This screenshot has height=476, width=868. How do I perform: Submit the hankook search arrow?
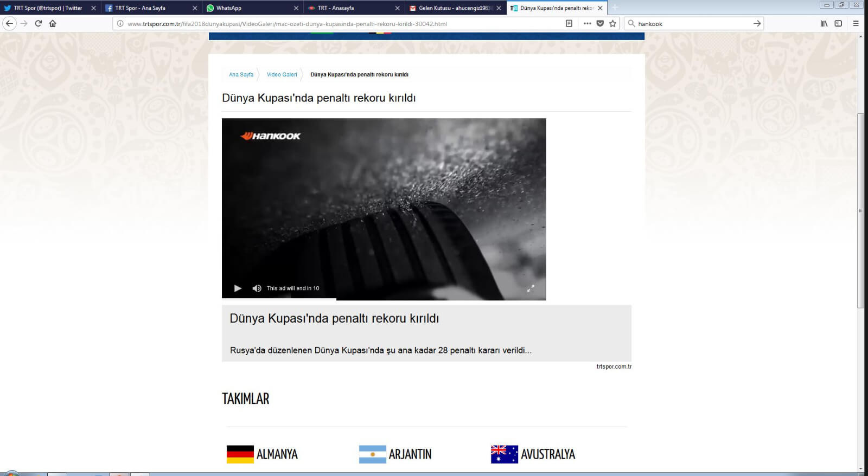[x=757, y=23]
